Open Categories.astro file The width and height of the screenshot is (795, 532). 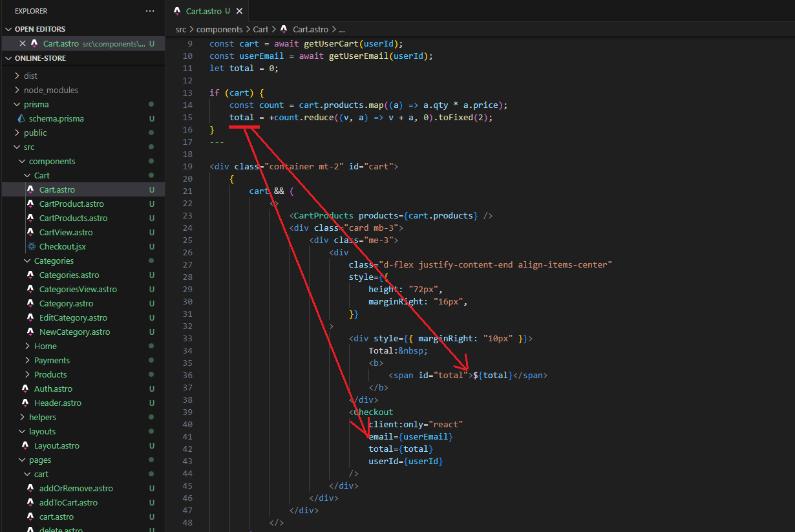coord(69,275)
